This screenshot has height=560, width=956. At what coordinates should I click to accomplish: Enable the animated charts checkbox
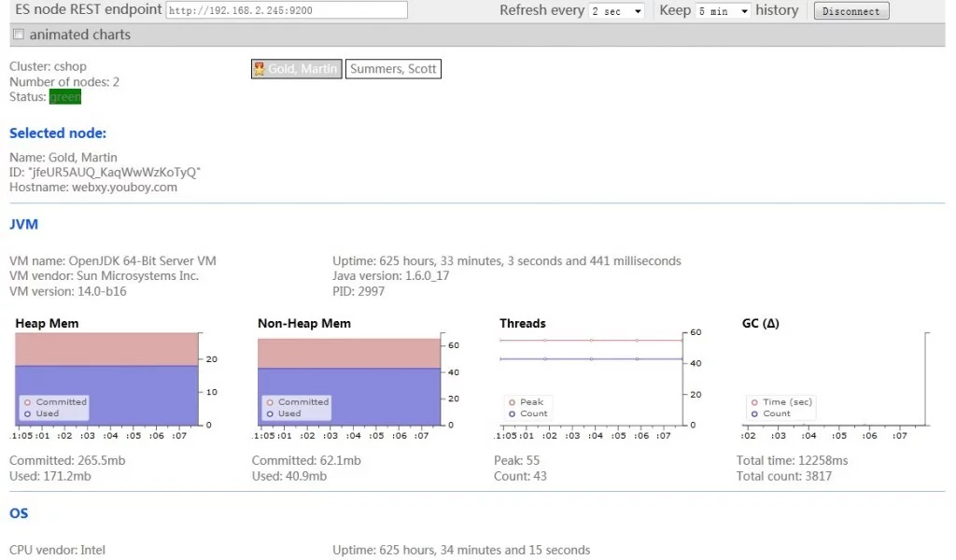[19, 35]
